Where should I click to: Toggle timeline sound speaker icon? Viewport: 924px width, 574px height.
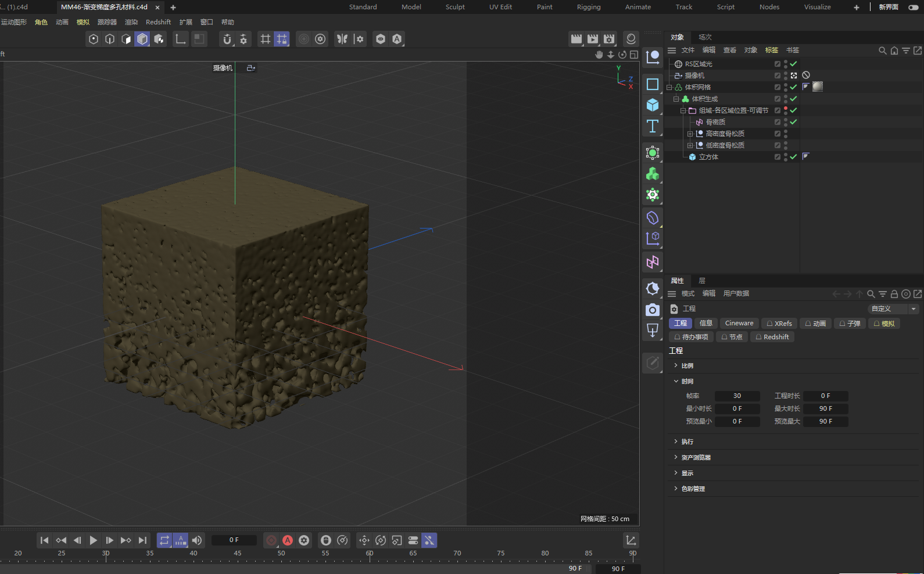pyautogui.click(x=197, y=540)
